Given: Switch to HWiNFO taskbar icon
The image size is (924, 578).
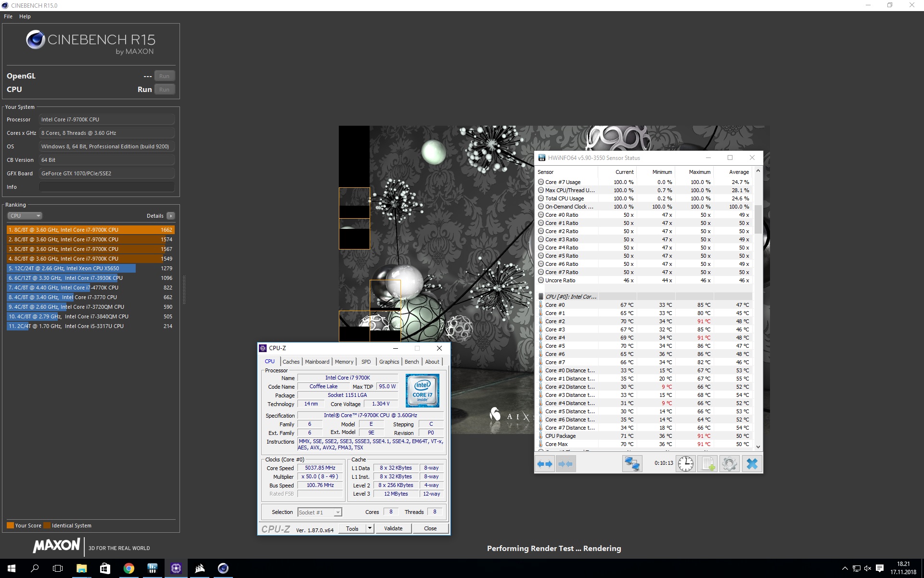Looking at the screenshot, I should [x=152, y=568].
